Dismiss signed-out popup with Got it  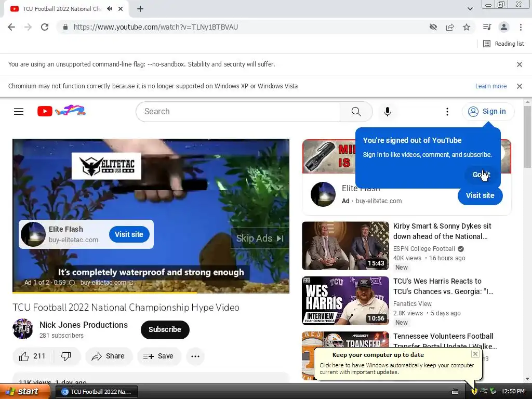pos(481,175)
